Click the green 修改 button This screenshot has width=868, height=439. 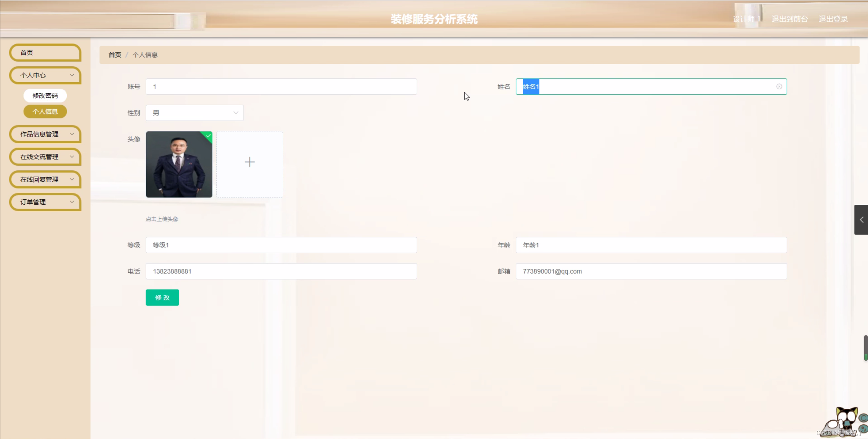point(162,297)
